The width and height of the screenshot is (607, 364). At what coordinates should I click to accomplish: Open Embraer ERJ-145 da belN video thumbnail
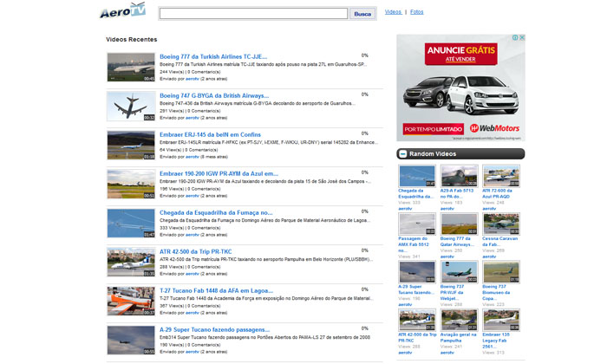point(131,145)
